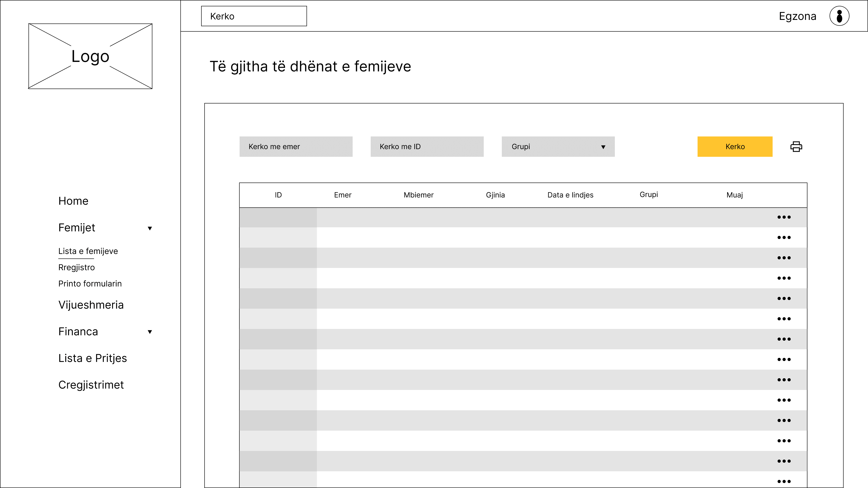Open the Grupi filter dropdown
The width and height of the screenshot is (868, 488).
click(x=558, y=146)
